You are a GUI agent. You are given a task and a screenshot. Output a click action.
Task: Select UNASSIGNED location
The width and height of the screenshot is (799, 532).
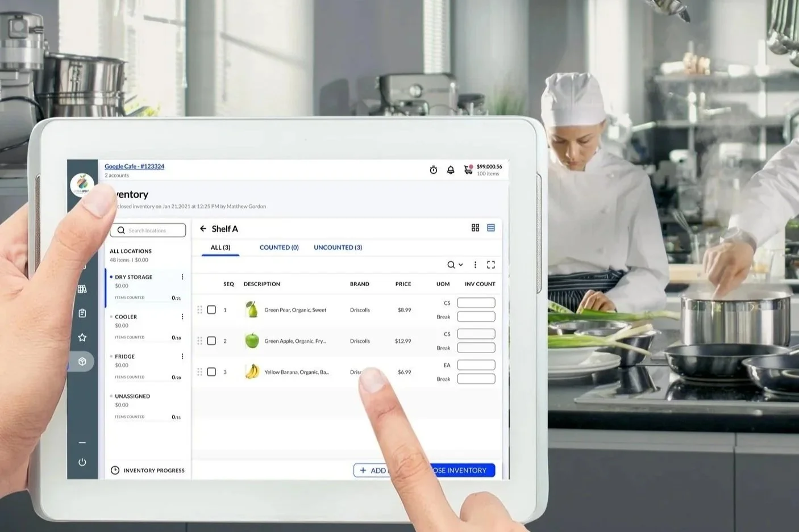pyautogui.click(x=147, y=406)
